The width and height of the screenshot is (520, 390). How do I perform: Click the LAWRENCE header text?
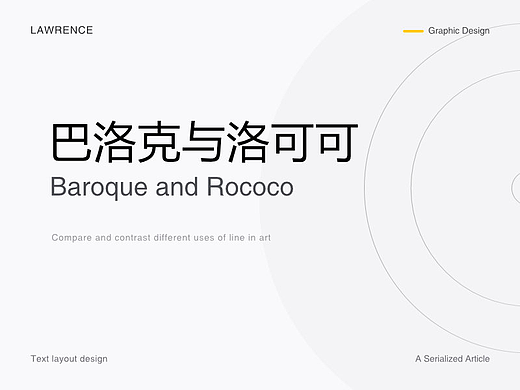tap(62, 30)
